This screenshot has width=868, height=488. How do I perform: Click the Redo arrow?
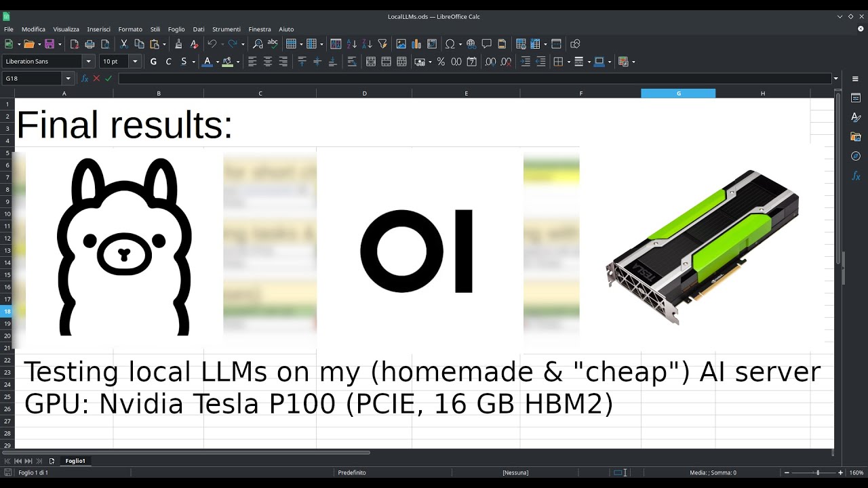point(233,44)
